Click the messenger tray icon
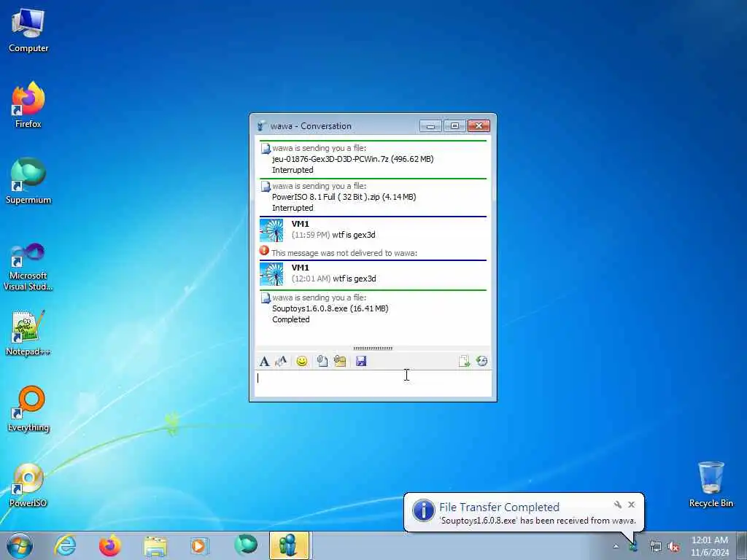The width and height of the screenshot is (747, 560). (633, 547)
